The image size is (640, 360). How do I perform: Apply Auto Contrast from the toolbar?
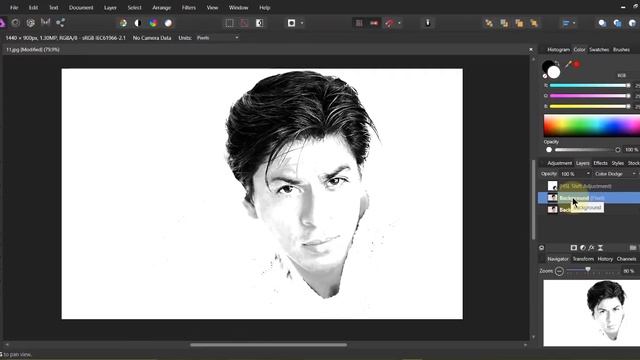pyautogui.click(x=138, y=23)
